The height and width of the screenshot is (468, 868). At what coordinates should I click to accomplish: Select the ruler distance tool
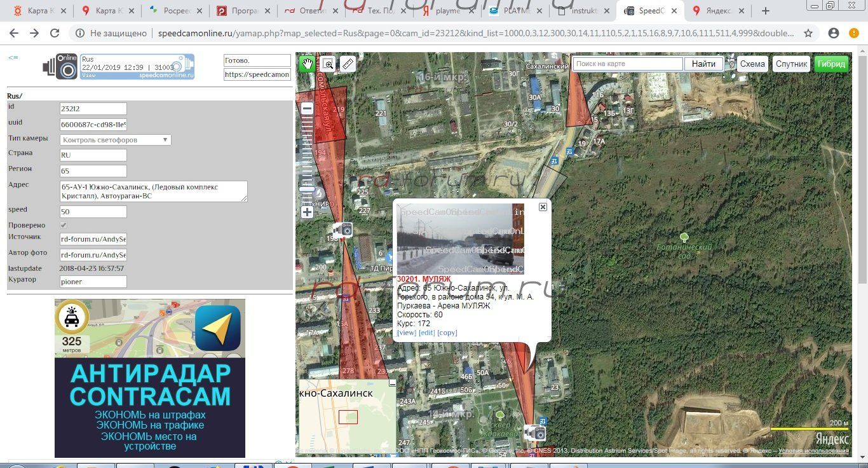pyautogui.click(x=347, y=64)
